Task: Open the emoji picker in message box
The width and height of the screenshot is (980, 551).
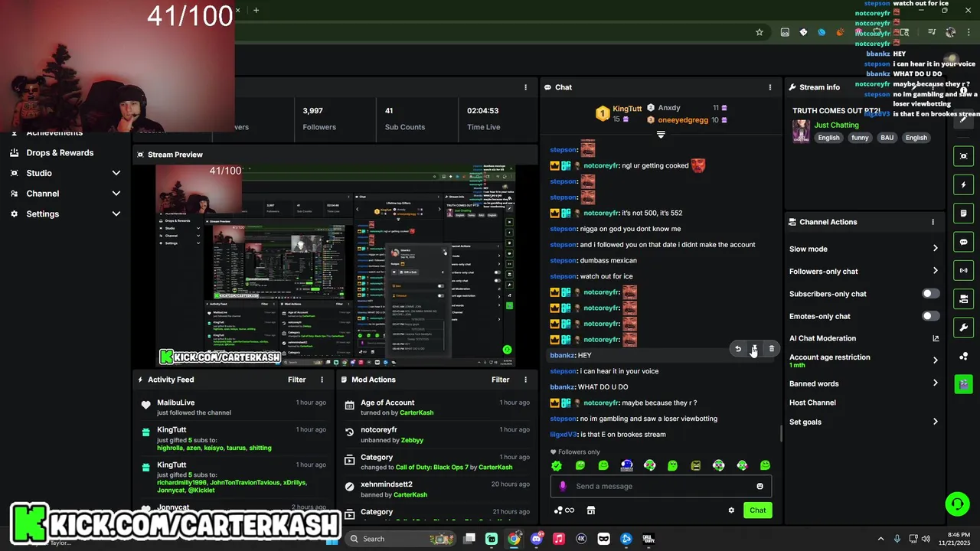Action: (759, 486)
